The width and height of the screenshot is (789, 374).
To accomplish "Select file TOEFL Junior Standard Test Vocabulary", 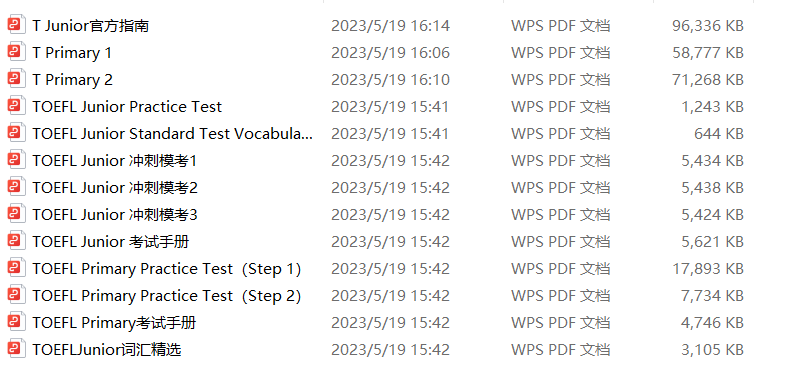I will tap(173, 133).
